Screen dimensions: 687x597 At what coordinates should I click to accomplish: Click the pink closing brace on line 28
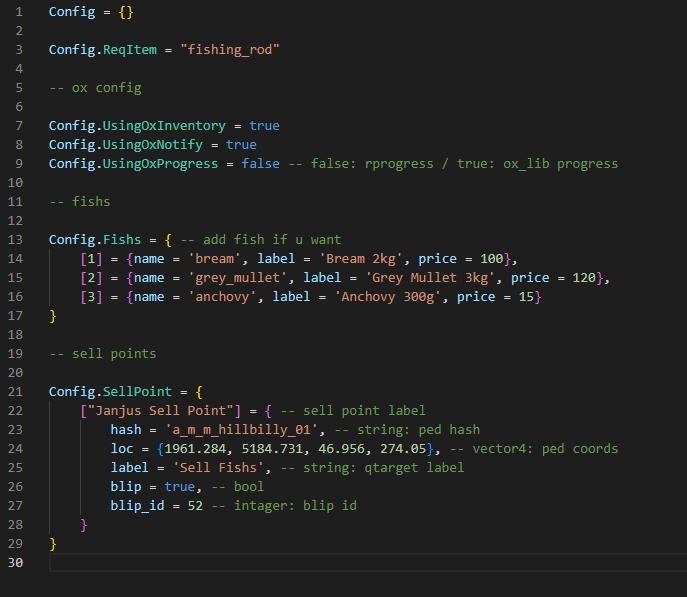coord(84,525)
